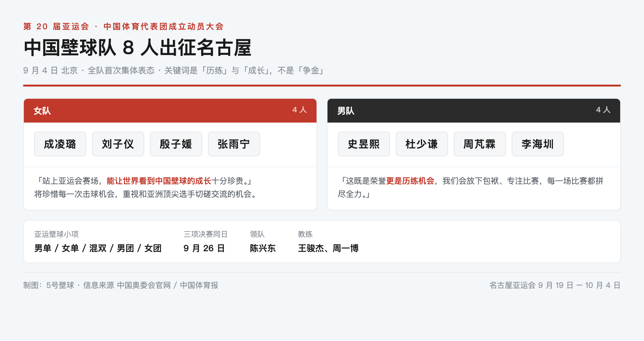The image size is (644, 341).
Task: Click the 4 人 count in 男队 header
Action: point(603,110)
